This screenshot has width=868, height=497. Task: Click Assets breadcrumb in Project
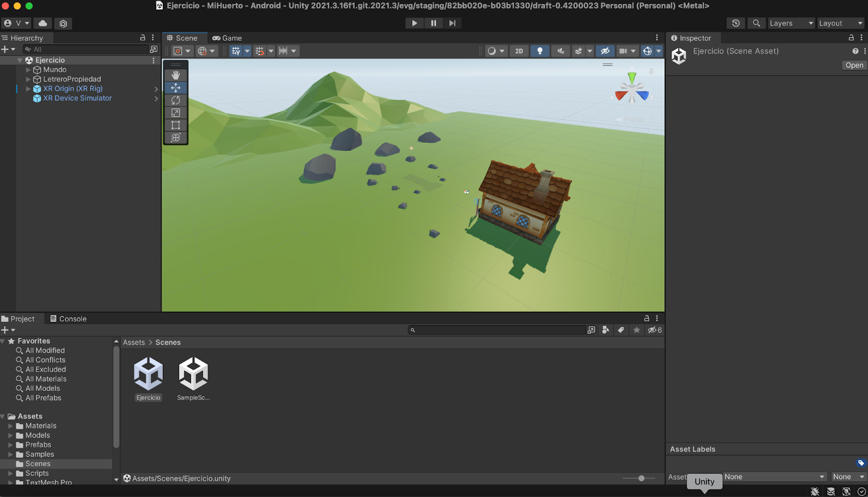point(134,343)
